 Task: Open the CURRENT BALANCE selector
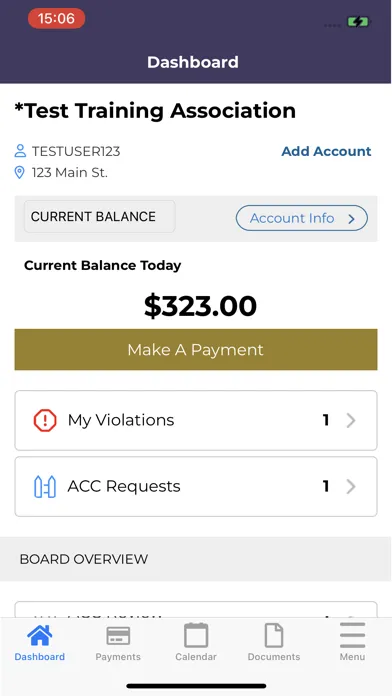pos(99,217)
